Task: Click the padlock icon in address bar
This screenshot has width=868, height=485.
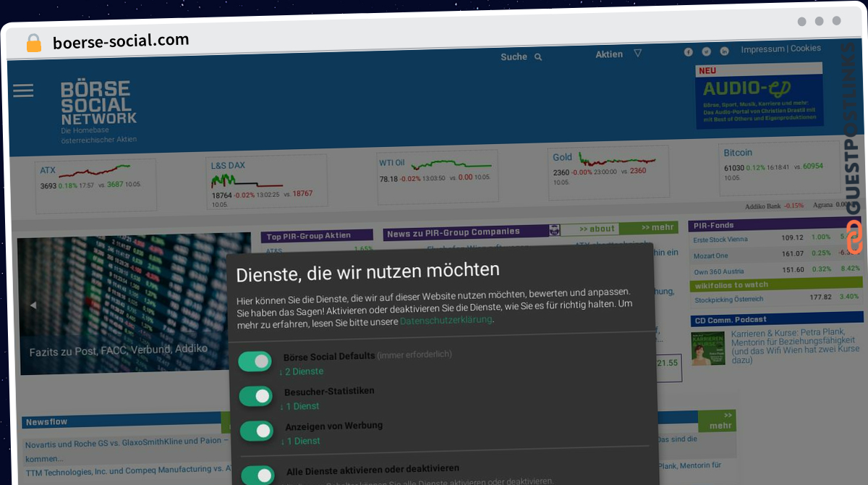Action: coord(34,43)
